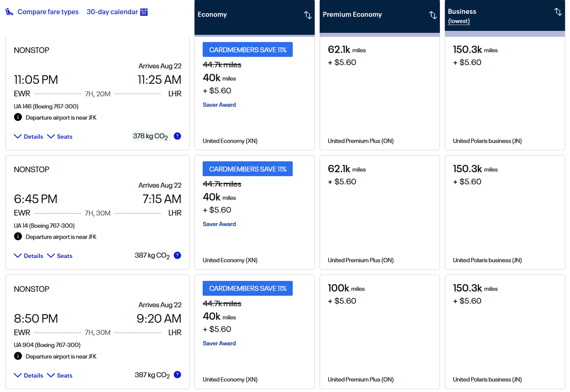Expand Seats for flight UA 904
The height and width of the screenshot is (392, 570).
coord(60,375)
